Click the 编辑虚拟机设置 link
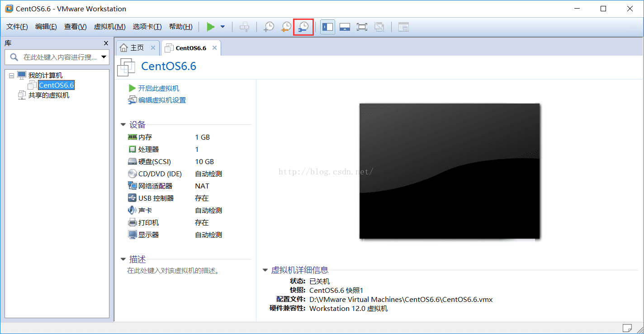The width and height of the screenshot is (644, 334). [162, 100]
